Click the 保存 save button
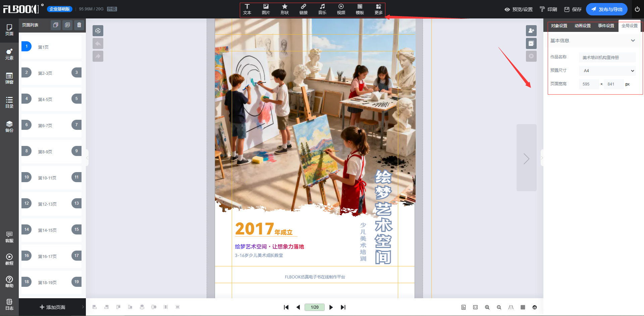This screenshot has height=316, width=644. [573, 9]
